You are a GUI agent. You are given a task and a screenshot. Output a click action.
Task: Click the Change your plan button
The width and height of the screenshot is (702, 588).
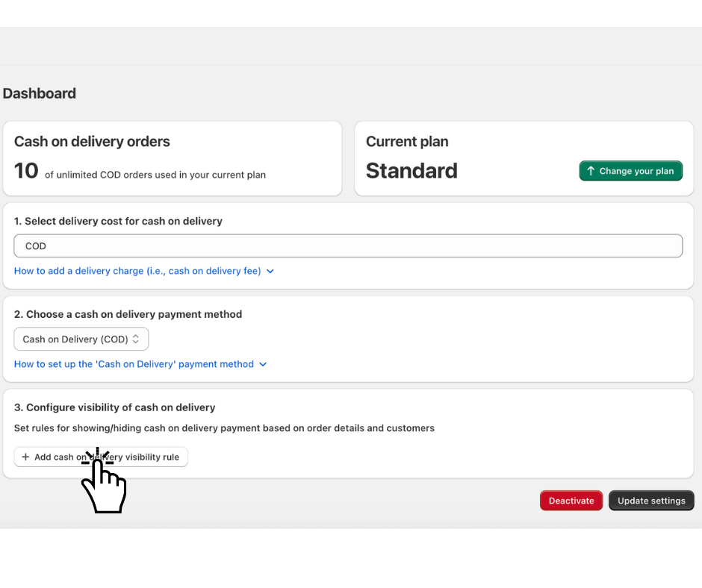click(x=630, y=171)
